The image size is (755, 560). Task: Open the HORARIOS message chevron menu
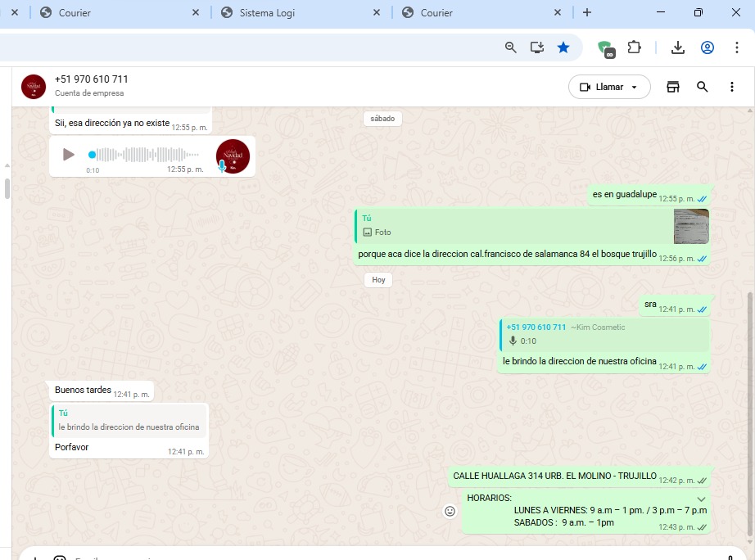coord(701,499)
